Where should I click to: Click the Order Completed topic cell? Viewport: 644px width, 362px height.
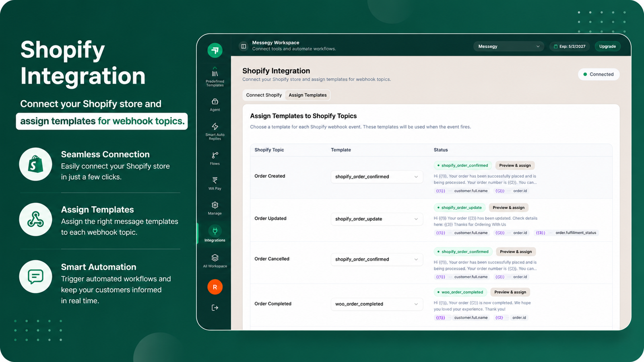point(273,304)
